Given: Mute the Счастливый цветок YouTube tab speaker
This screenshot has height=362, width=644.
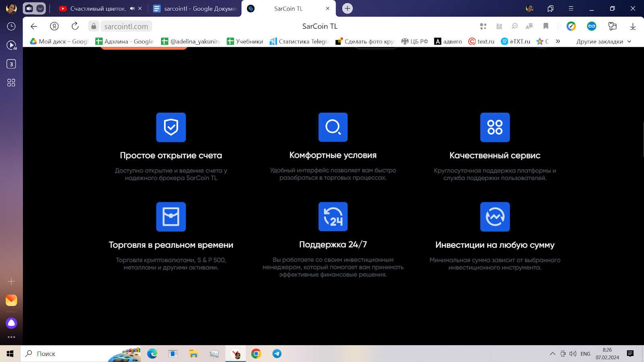Looking at the screenshot, I should [x=132, y=8].
